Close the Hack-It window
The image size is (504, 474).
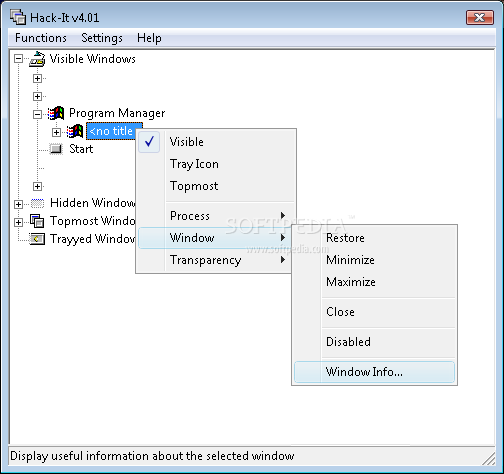tap(480, 17)
